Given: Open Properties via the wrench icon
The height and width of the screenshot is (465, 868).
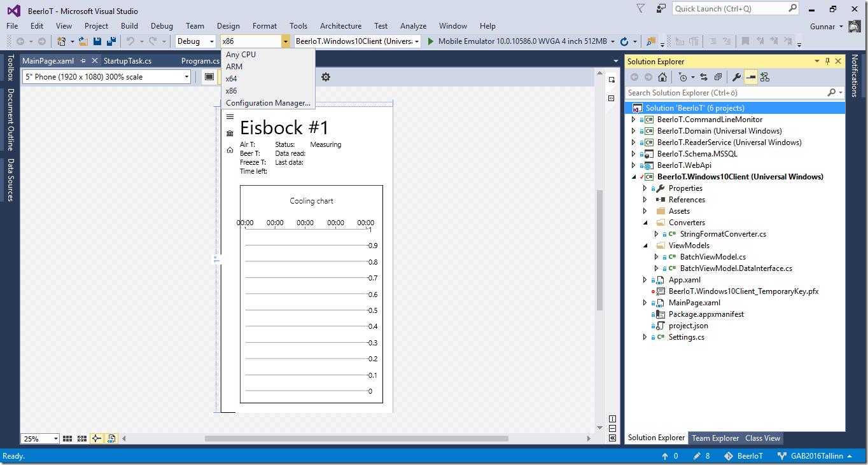Looking at the screenshot, I should [736, 77].
